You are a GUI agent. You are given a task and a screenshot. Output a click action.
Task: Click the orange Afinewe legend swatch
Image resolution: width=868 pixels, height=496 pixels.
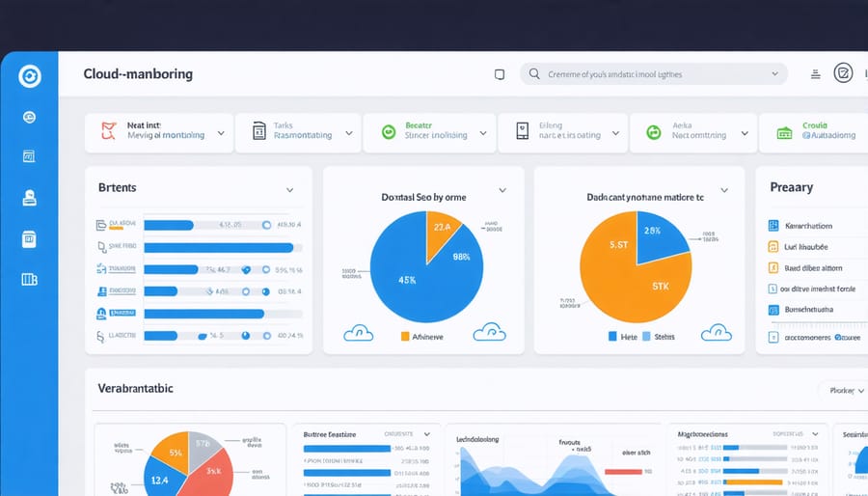[x=405, y=336]
